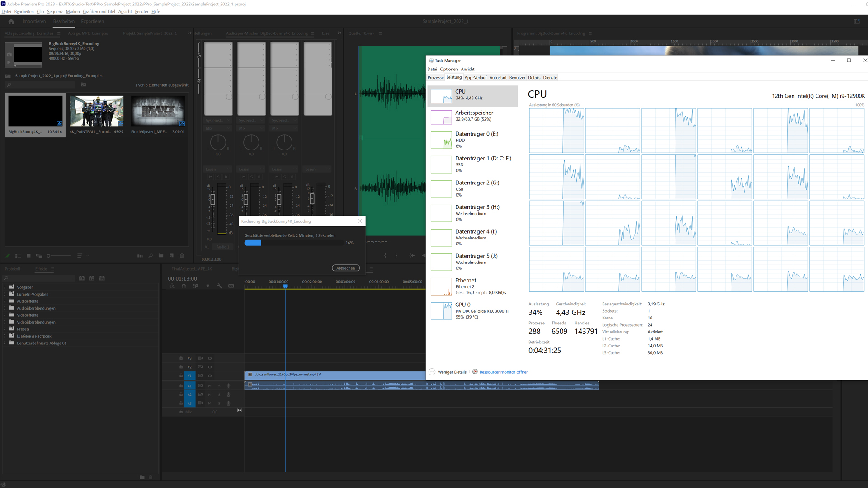Solo audio track A2
This screenshot has width=868, height=488.
click(219, 394)
